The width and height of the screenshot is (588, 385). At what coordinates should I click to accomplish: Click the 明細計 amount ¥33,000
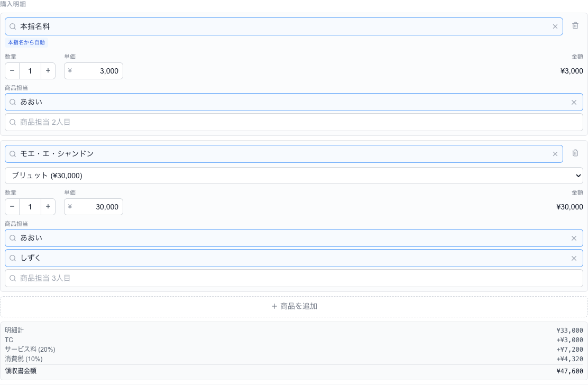(569, 331)
